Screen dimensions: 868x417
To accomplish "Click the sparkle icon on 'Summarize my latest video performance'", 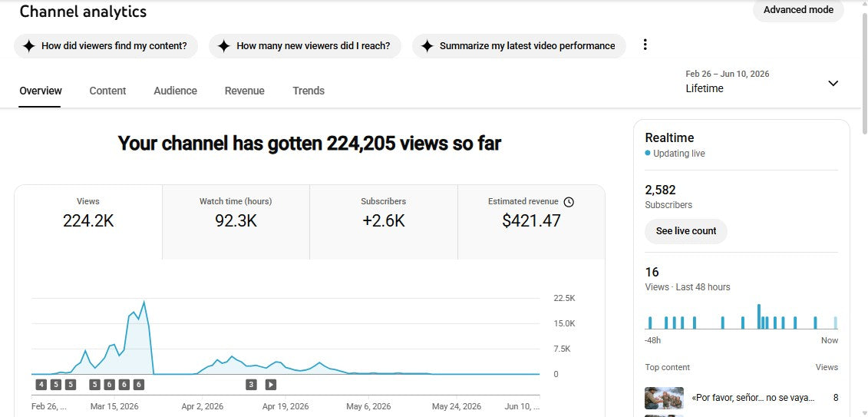I will click(427, 46).
